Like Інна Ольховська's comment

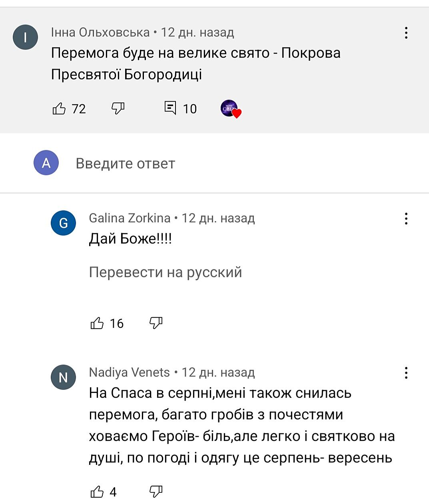point(59,108)
